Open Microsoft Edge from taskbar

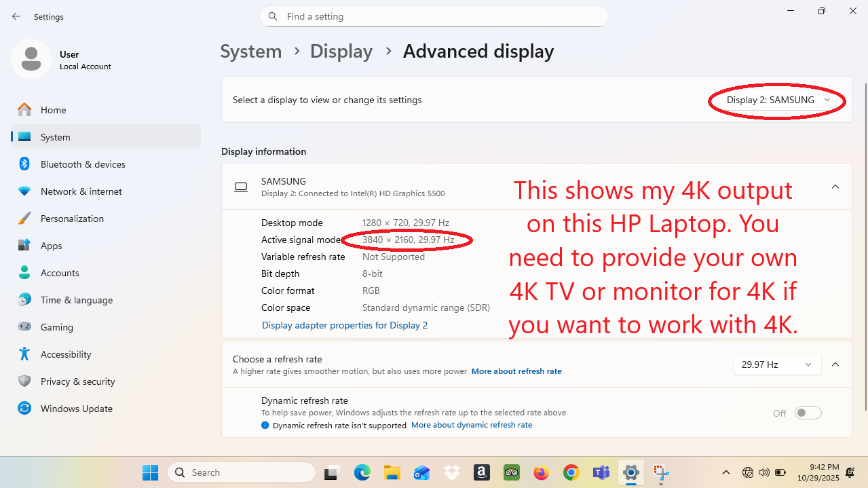pyautogui.click(x=362, y=472)
